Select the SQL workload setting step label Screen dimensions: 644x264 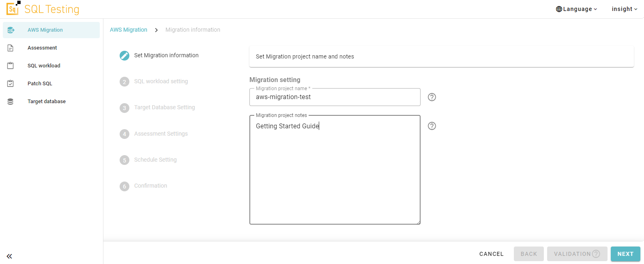[x=161, y=81]
